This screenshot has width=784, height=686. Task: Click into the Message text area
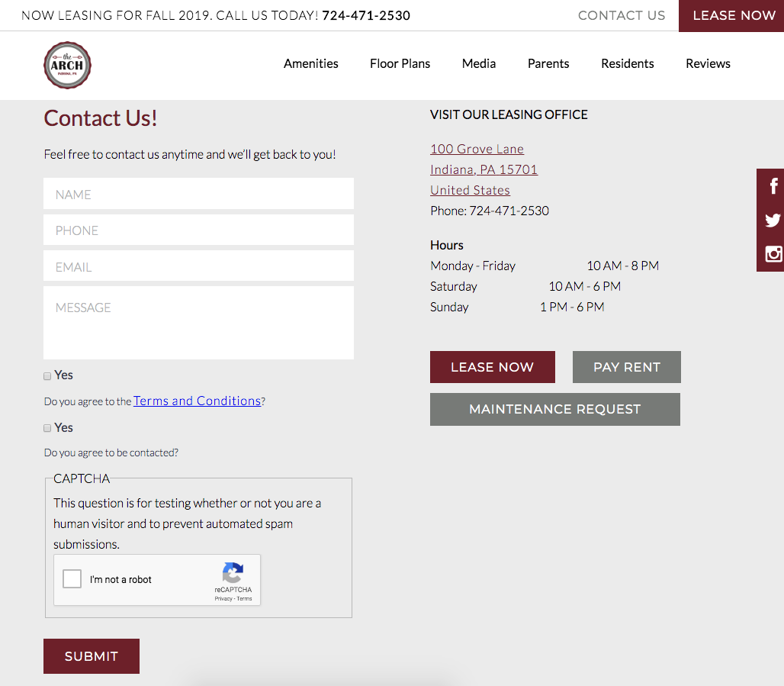[x=198, y=323]
